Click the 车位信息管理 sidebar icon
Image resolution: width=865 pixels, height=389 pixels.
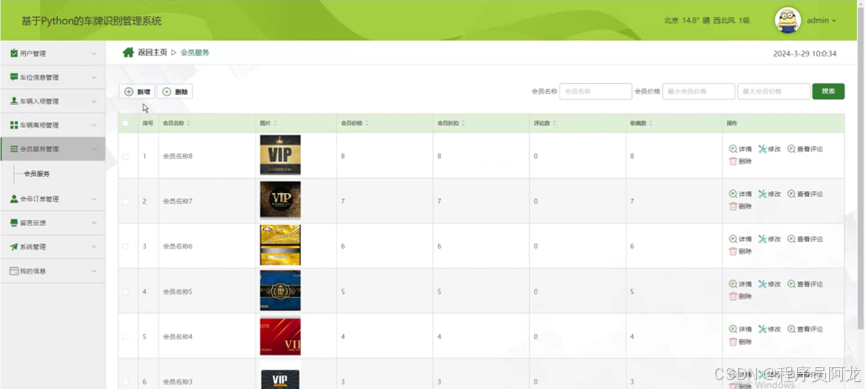[14, 77]
